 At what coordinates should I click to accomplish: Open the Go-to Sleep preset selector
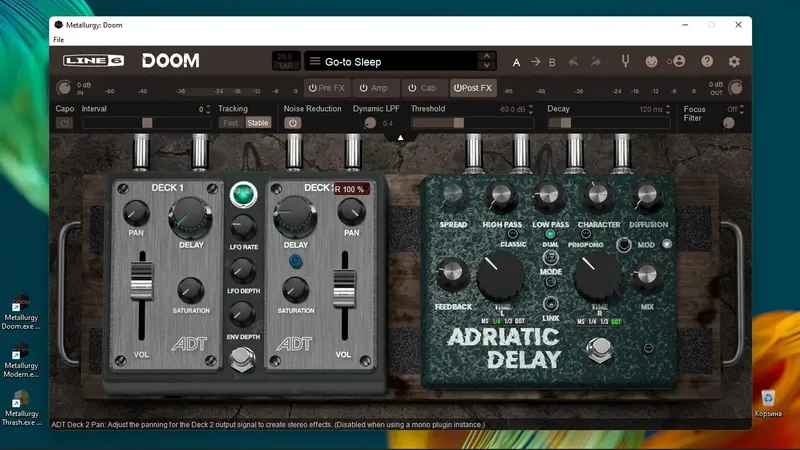pyautogui.click(x=399, y=62)
